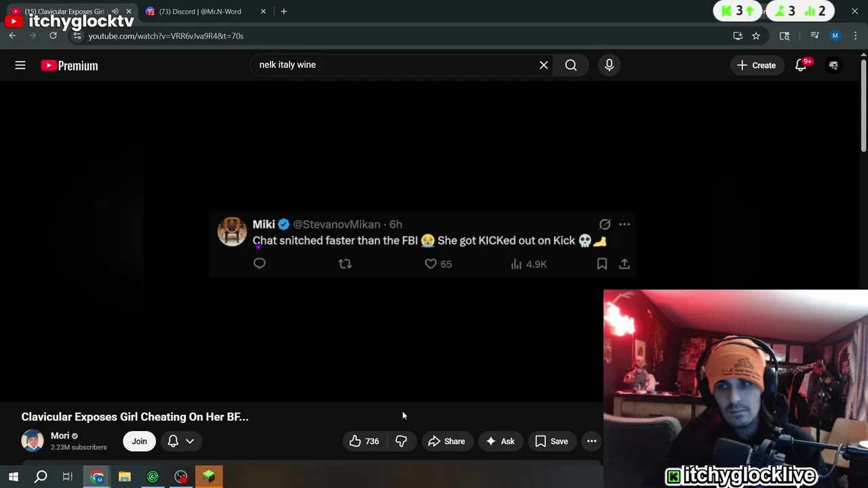The image size is (868, 488).
Task: Open Windows taskbar search
Action: 41,477
